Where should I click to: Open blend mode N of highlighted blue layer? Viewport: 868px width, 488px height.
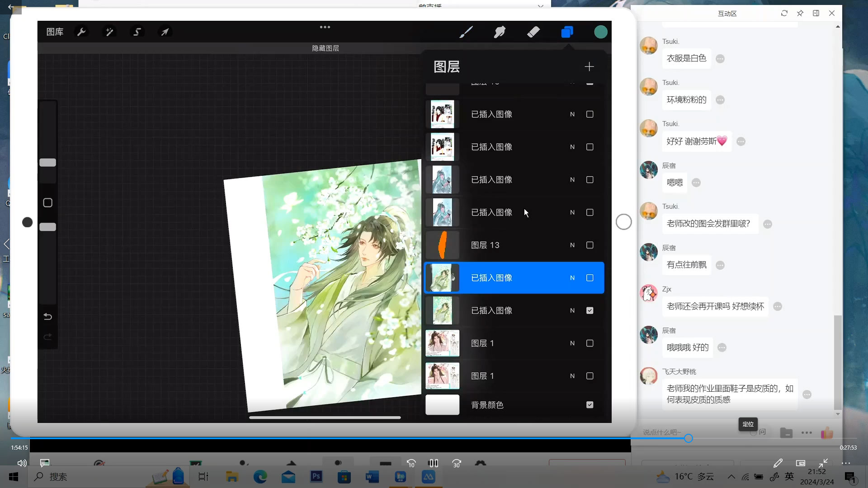(572, 278)
